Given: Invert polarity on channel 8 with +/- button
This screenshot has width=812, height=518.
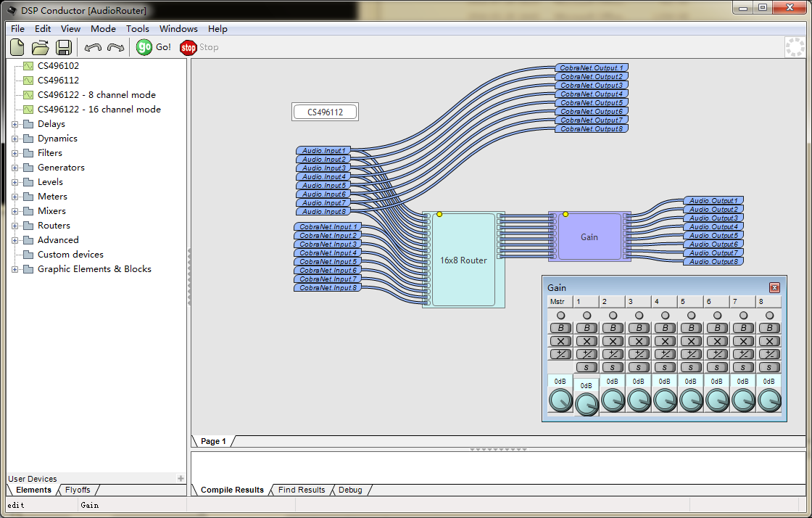Looking at the screenshot, I should click(x=769, y=354).
